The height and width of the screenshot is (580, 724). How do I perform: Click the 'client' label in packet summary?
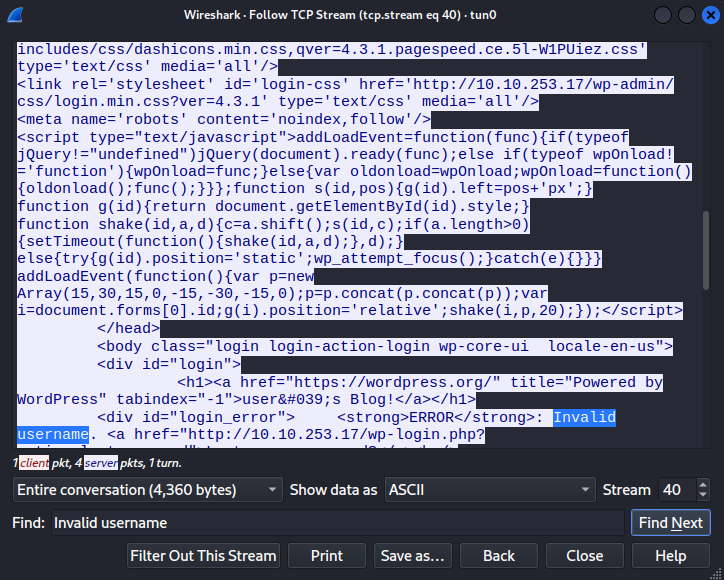pyautogui.click(x=34, y=463)
